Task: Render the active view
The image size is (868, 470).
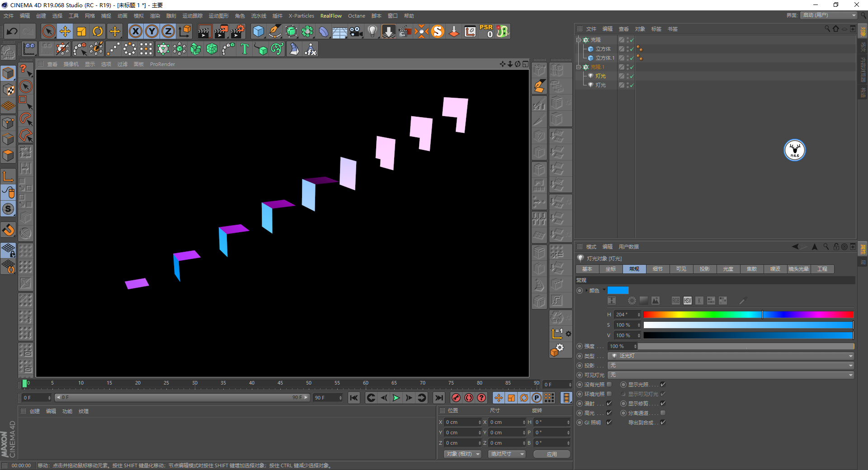Action: tap(204, 31)
